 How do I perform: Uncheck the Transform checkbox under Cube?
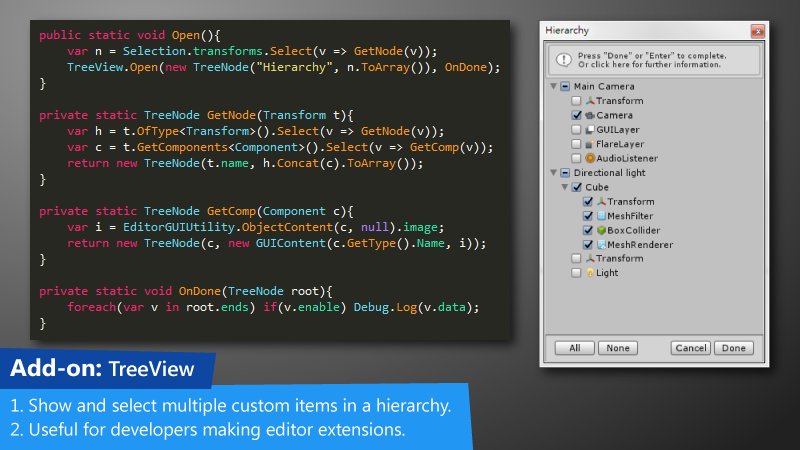588,202
